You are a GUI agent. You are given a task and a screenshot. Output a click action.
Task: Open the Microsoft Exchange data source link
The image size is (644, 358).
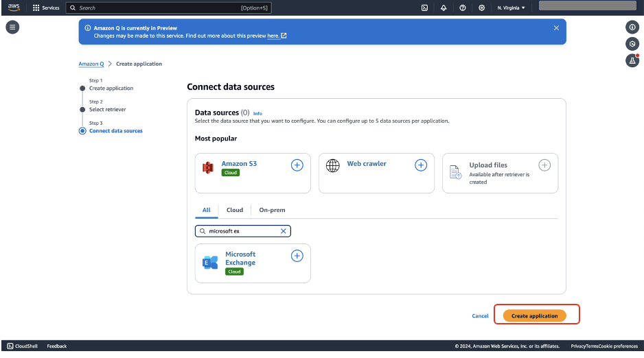point(240,259)
